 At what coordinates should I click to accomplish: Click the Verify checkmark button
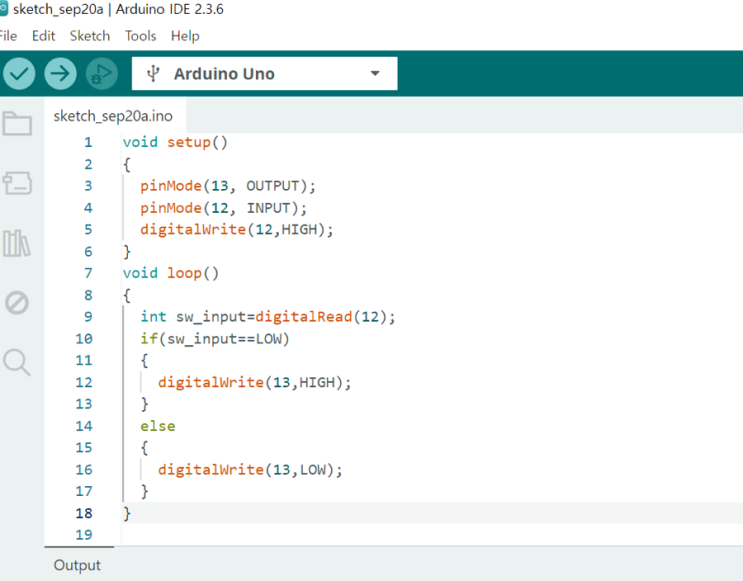click(19, 73)
